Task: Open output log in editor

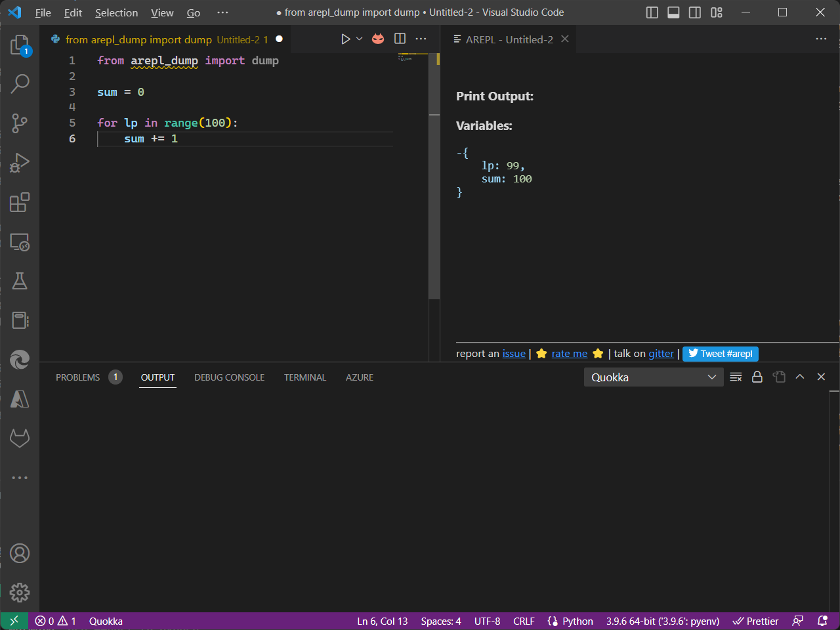Action: [779, 377]
